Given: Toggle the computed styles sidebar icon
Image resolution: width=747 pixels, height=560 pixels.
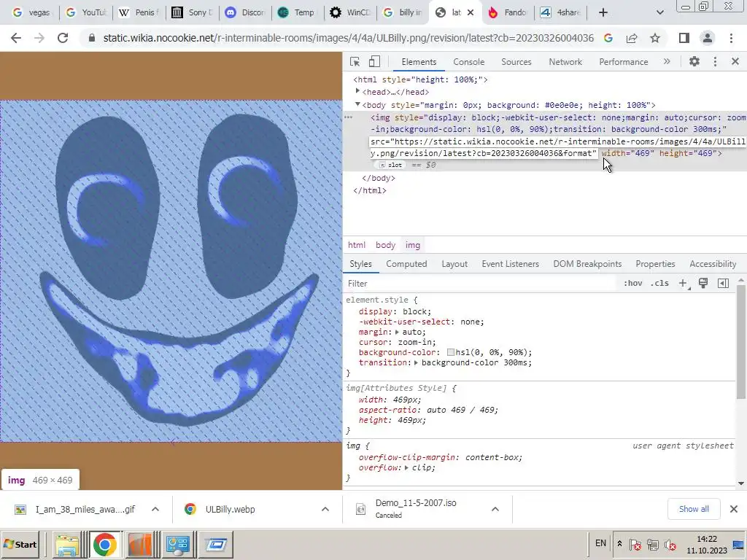Looking at the screenshot, I should [723, 284].
